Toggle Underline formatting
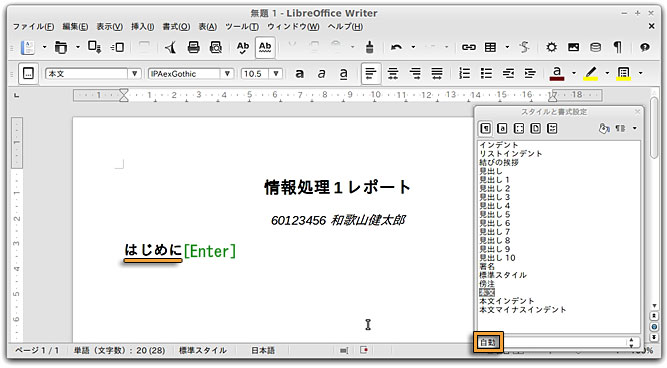The height and width of the screenshot is (368, 667). pos(344,74)
